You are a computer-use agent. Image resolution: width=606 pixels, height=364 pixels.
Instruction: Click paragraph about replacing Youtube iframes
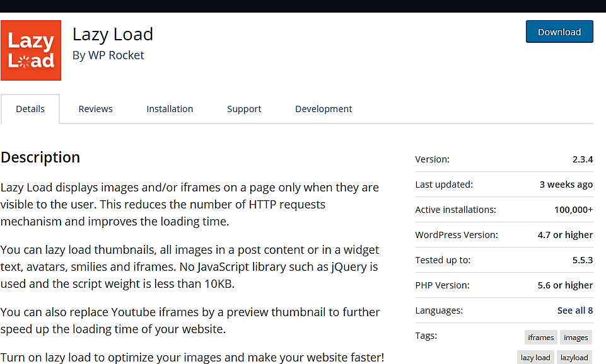[190, 321]
